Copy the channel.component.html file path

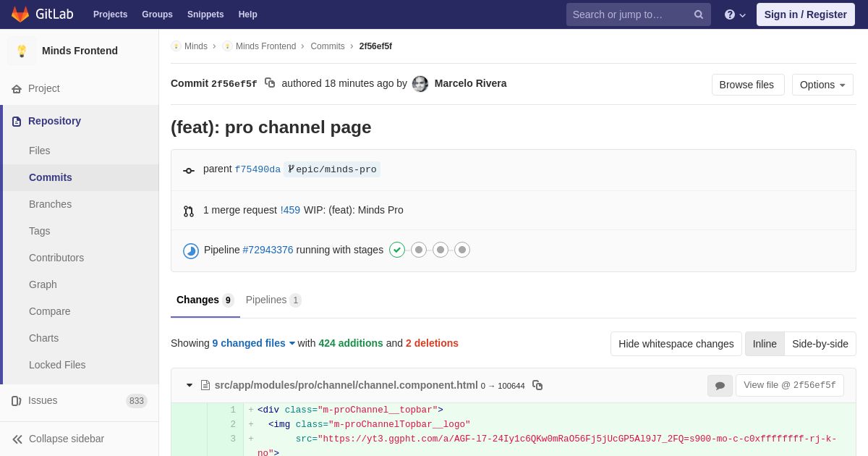click(537, 385)
